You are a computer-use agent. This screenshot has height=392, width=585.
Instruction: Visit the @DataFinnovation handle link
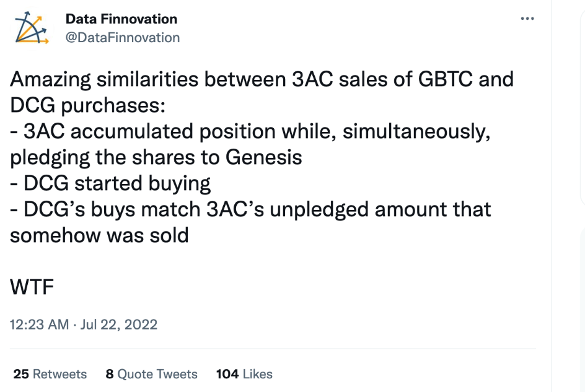(123, 37)
